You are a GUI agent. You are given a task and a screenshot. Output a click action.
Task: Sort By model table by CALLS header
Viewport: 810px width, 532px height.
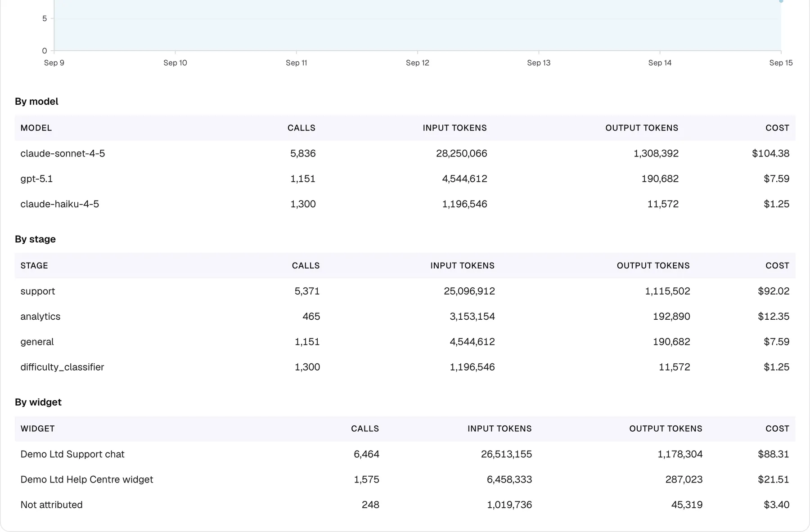point(301,128)
